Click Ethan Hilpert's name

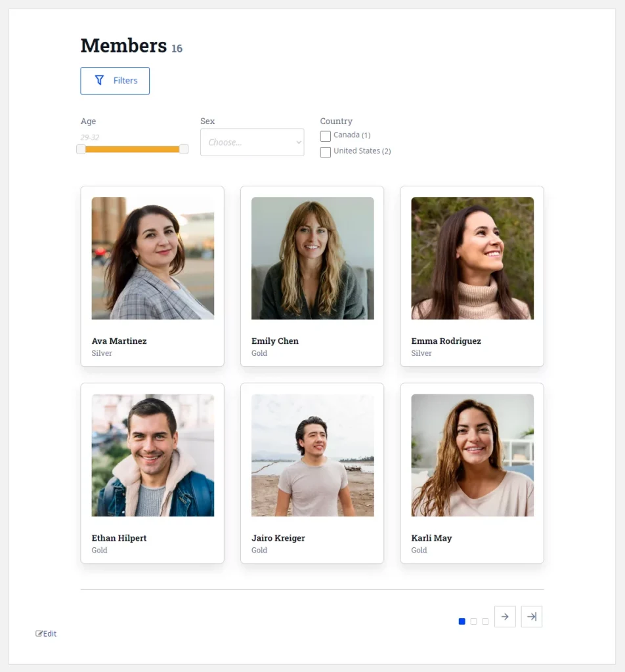tap(119, 538)
